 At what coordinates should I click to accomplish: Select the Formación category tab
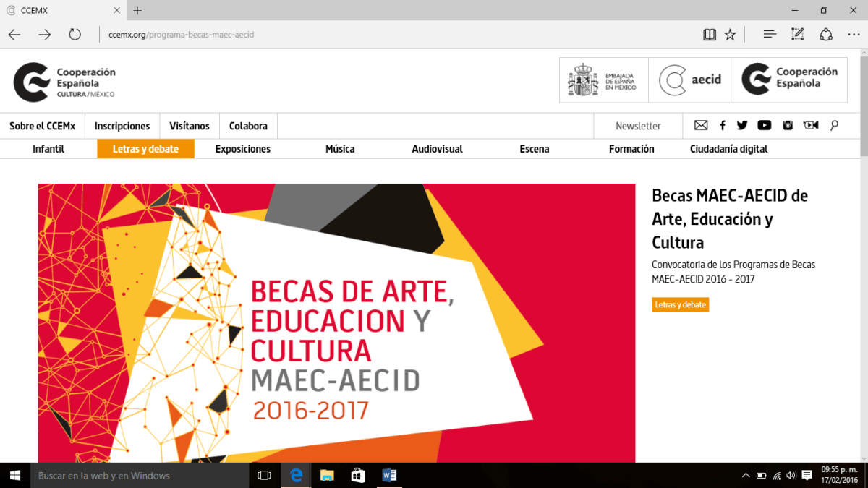pos(631,149)
